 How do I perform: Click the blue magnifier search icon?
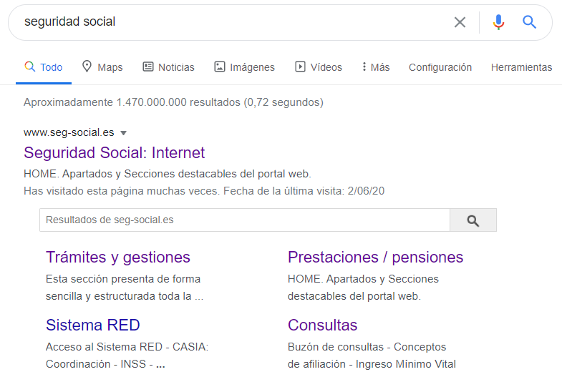[530, 22]
